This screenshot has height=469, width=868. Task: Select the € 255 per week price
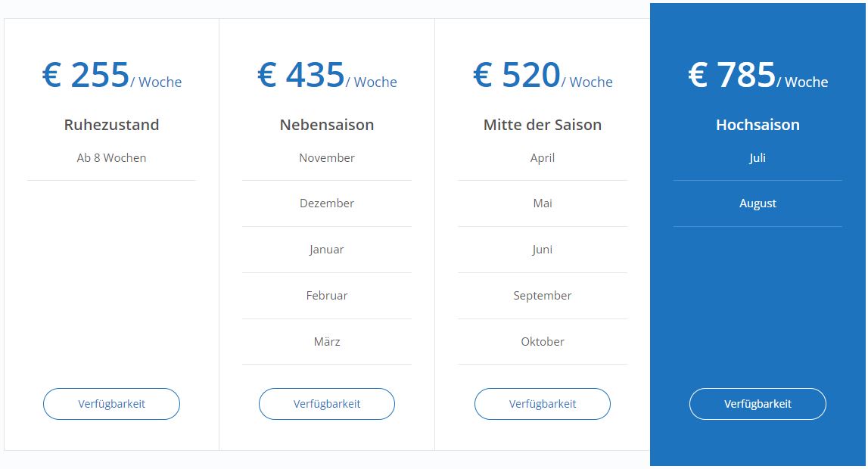(112, 75)
